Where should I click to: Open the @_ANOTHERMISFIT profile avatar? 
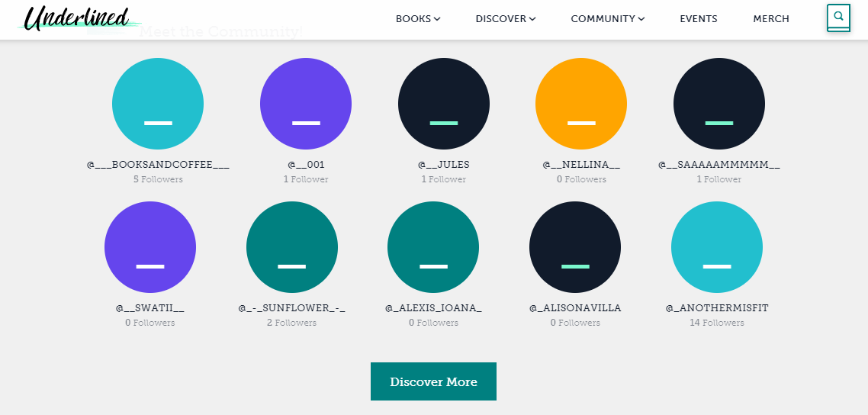pos(717,246)
